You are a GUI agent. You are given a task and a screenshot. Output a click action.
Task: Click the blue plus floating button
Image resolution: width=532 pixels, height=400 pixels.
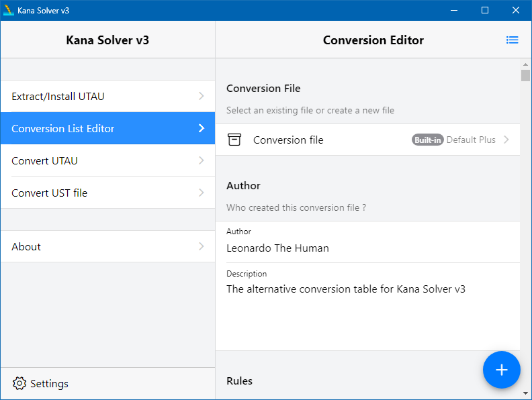502,370
